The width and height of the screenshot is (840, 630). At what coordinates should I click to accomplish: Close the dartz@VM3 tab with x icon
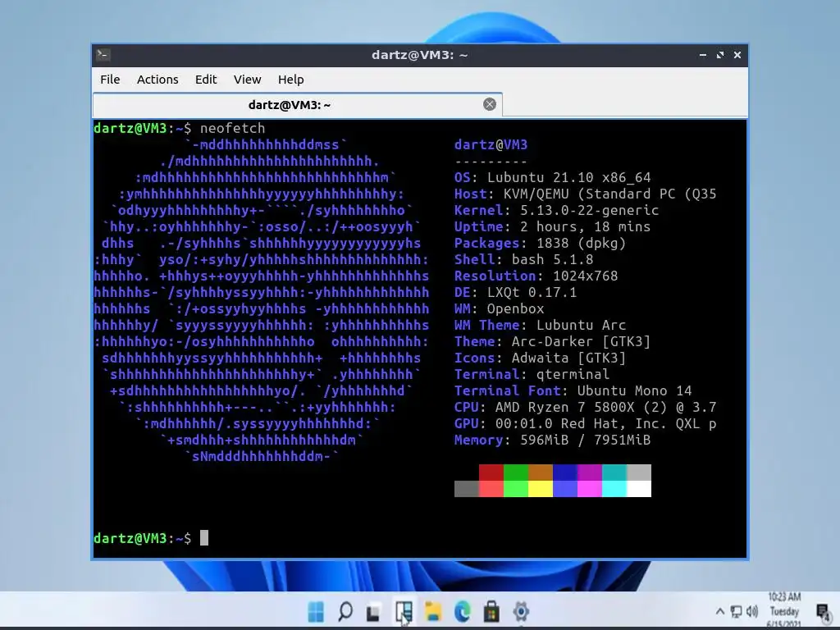coord(489,104)
